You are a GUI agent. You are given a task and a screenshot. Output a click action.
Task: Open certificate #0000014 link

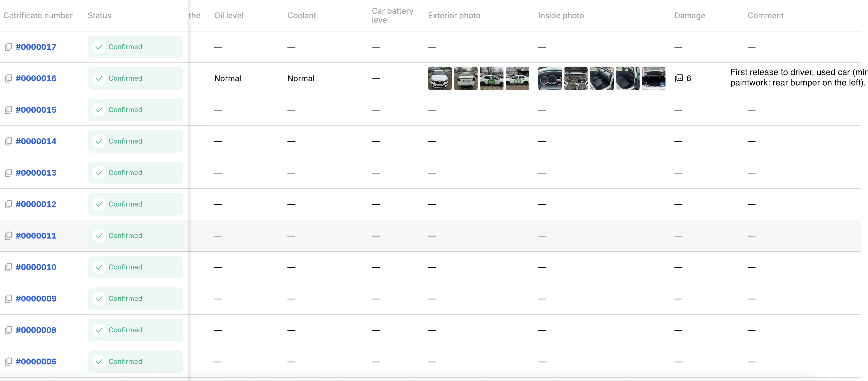[x=36, y=141]
